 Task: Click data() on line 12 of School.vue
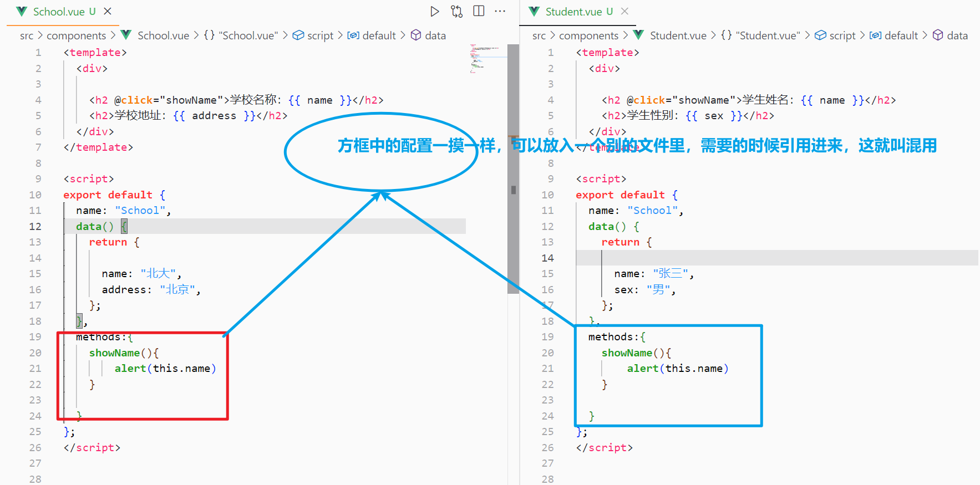95,226
